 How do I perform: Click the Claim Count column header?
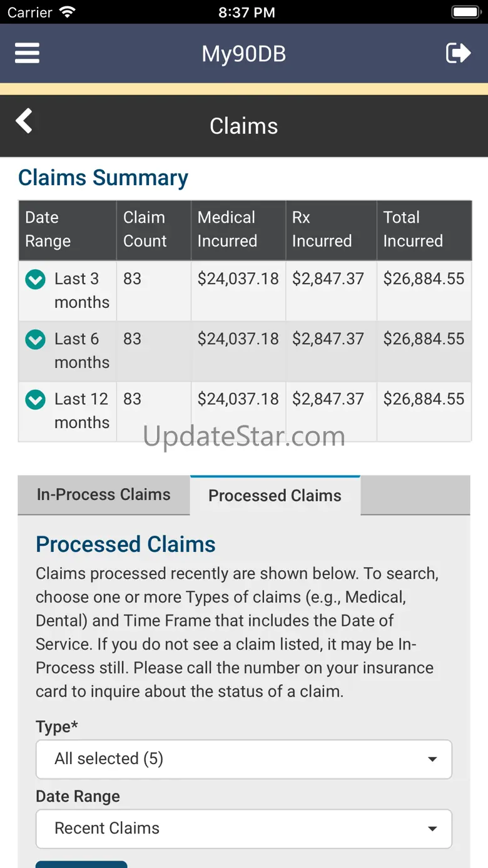coord(153,230)
